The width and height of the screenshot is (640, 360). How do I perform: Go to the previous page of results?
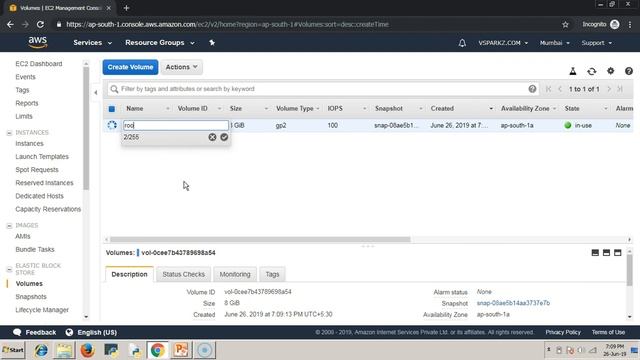point(560,89)
